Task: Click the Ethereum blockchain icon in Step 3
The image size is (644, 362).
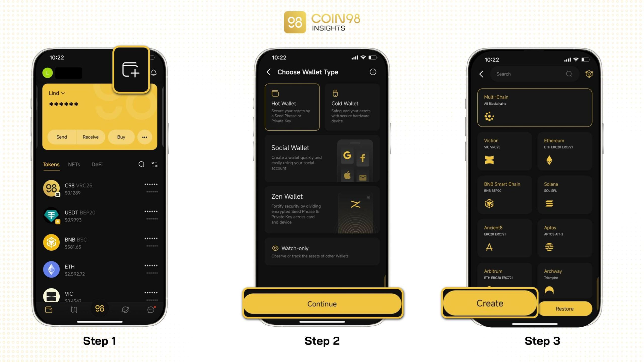Action: pyautogui.click(x=549, y=160)
